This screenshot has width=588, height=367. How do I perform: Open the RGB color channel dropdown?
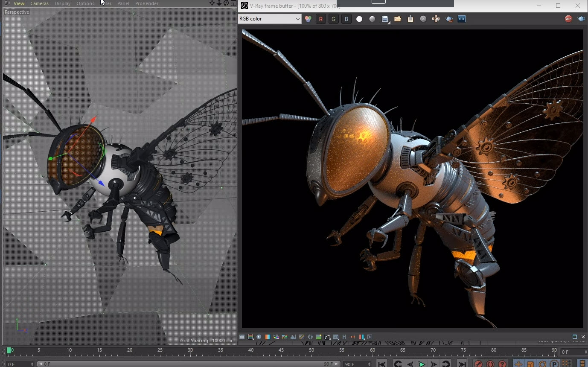pyautogui.click(x=270, y=19)
